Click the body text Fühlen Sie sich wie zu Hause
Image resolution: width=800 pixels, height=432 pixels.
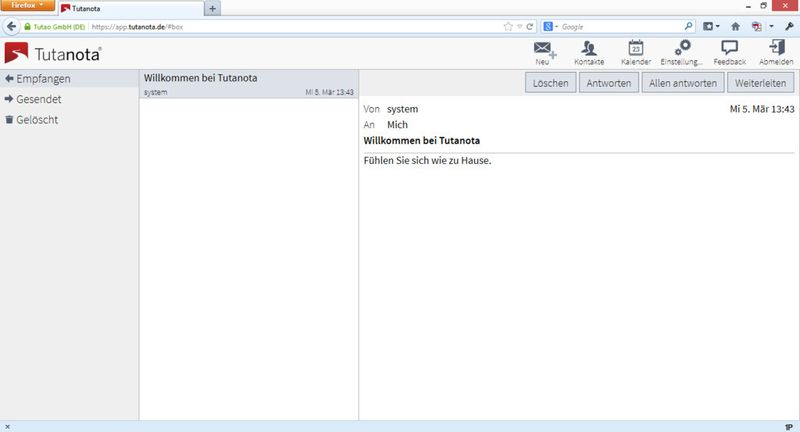click(x=427, y=160)
